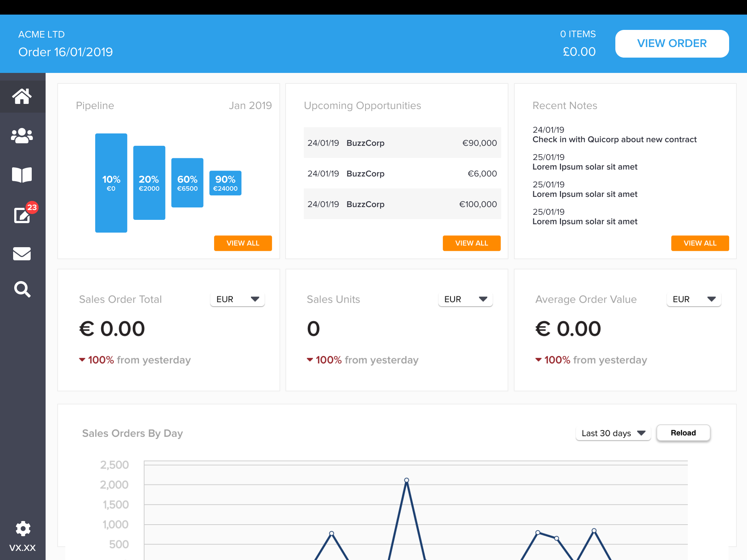Open Sales Order Total currency dropdown
This screenshot has height=560, width=747.
point(237,299)
